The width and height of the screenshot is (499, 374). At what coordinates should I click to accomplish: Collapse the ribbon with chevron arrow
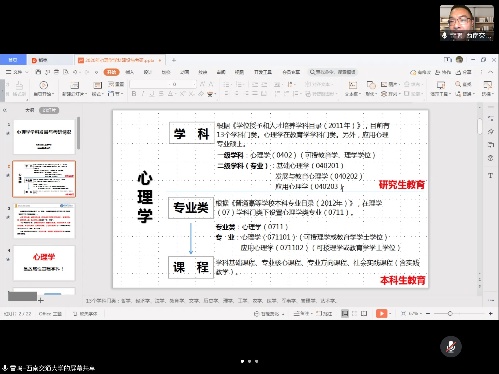point(491,72)
